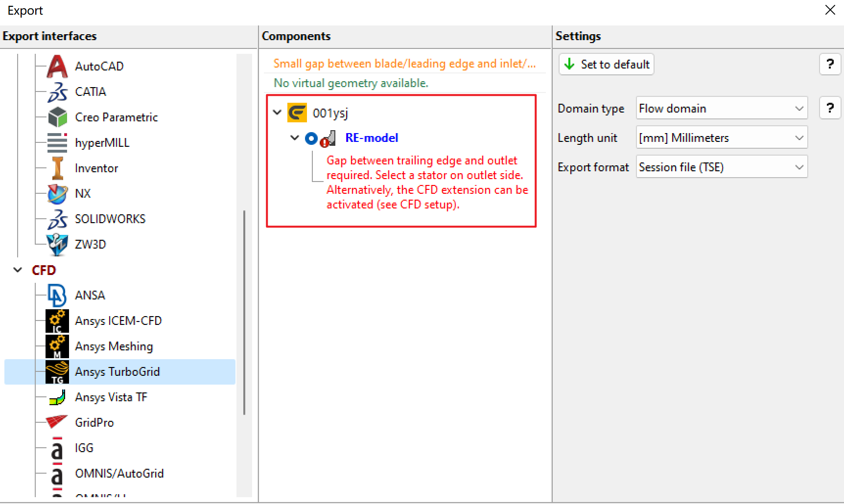Toggle the RE-model radio button
The image size is (844, 504).
pos(311,138)
